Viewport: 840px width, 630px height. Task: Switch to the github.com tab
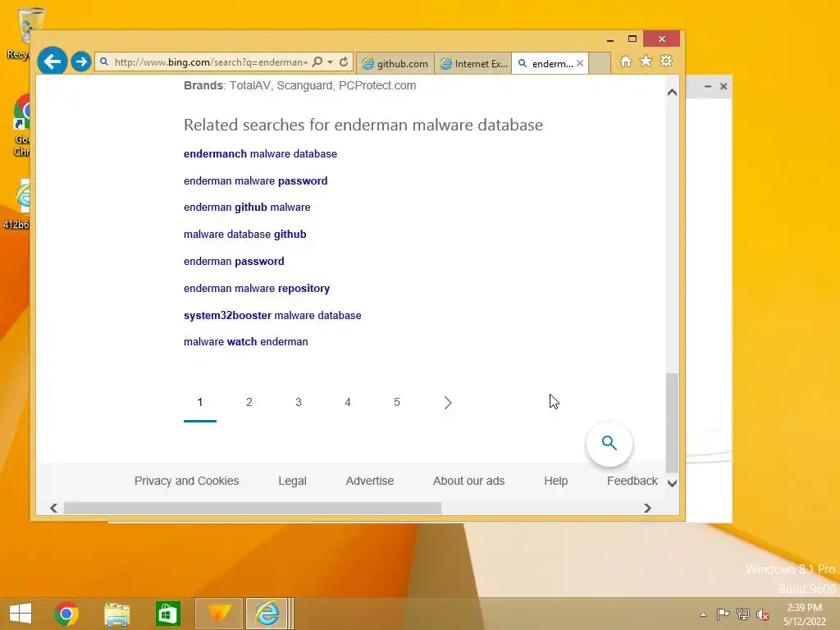point(396,63)
